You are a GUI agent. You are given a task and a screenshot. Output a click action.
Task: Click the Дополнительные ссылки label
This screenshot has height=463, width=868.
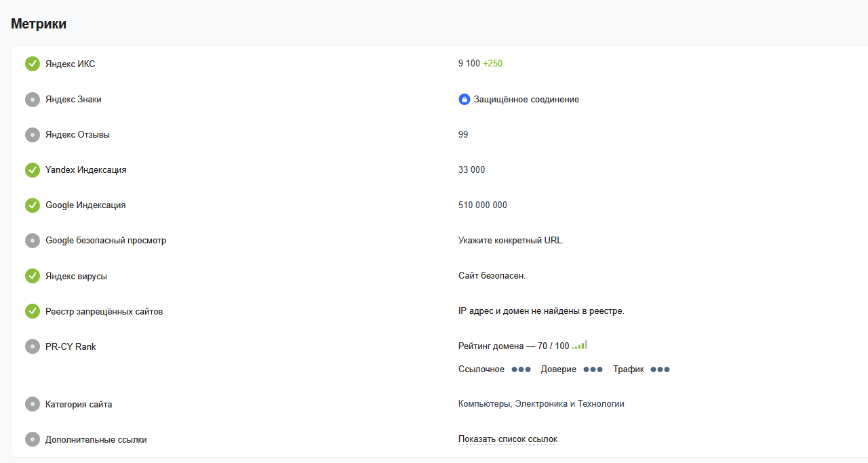coord(96,440)
